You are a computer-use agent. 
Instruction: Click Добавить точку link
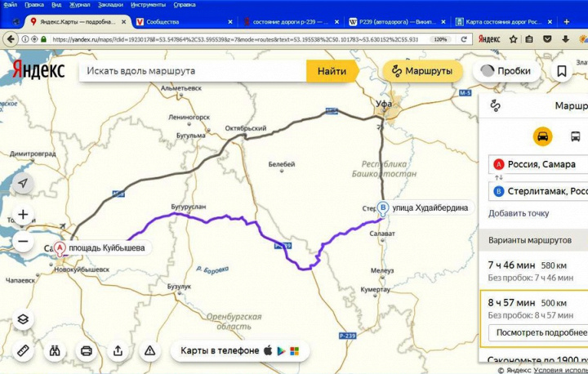point(519,213)
